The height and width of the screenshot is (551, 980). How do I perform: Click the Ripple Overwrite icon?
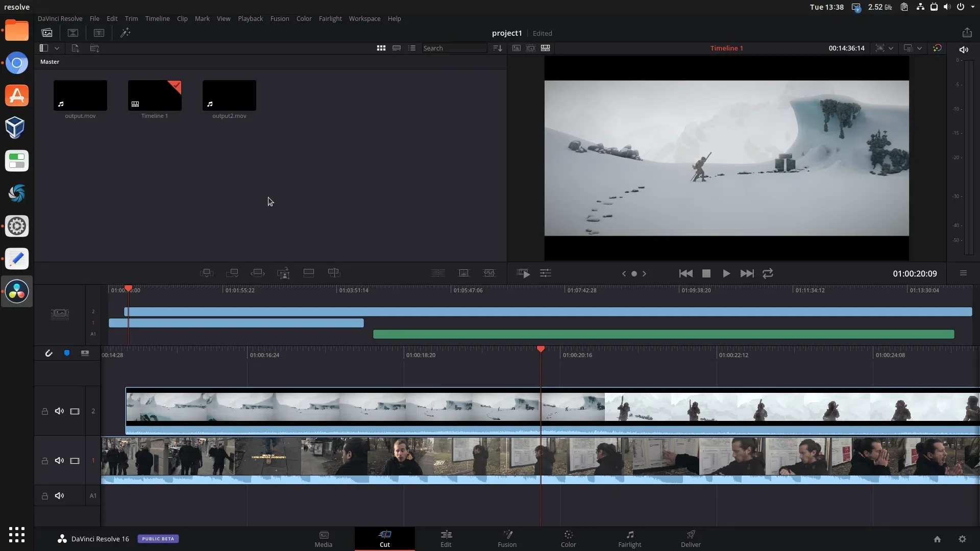[258, 273]
